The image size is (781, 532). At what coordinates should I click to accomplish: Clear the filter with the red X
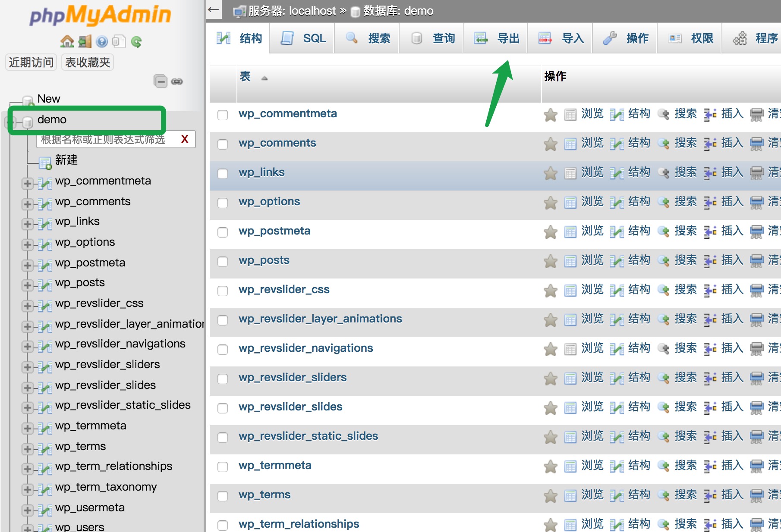click(185, 139)
